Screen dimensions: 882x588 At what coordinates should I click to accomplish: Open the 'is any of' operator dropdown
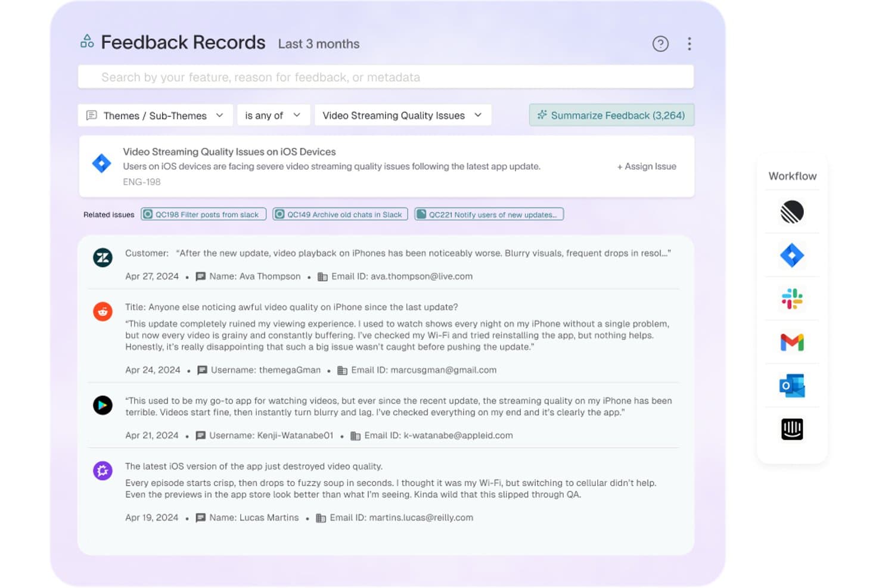tap(274, 115)
